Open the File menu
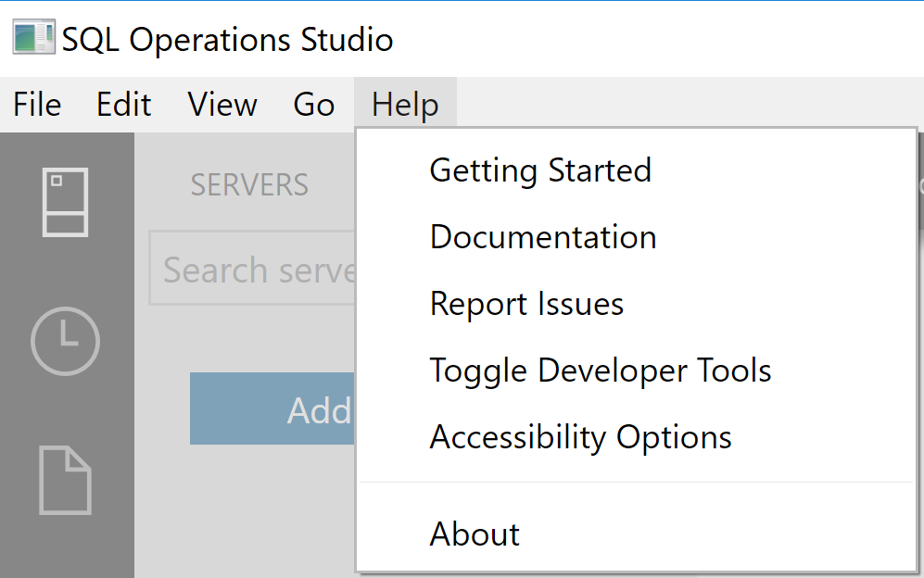Image resolution: width=924 pixels, height=578 pixels. click(37, 105)
